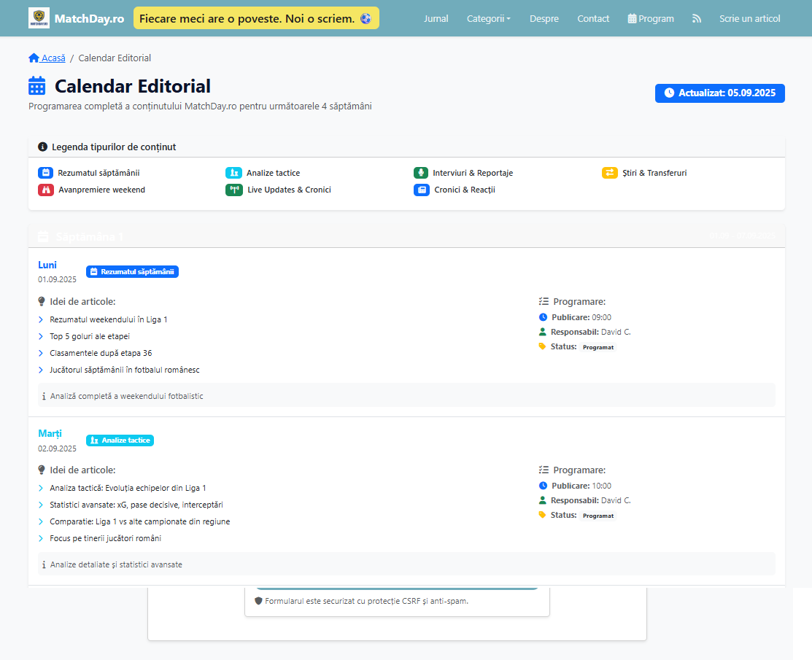Image resolution: width=812 pixels, height=660 pixels.
Task: Click the Analize tactice legend icon
Action: coord(233,173)
